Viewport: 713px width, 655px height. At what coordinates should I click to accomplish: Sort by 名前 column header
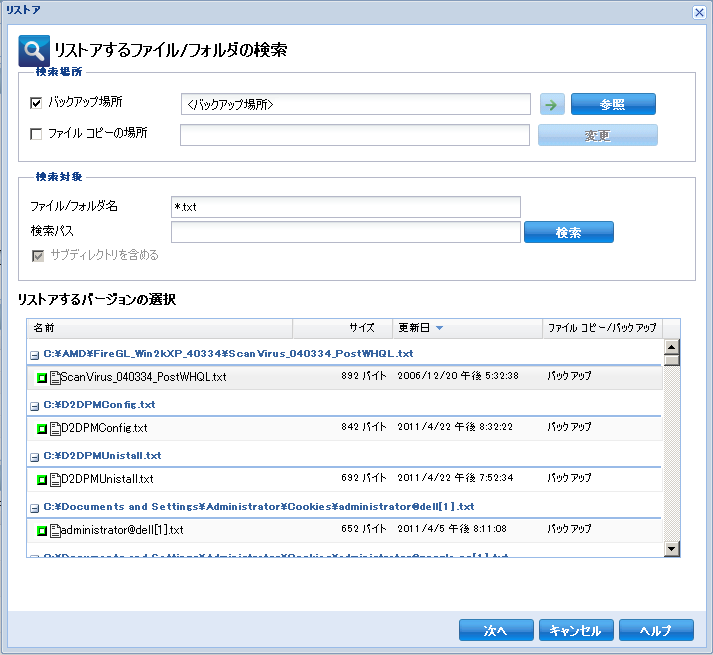[160, 328]
